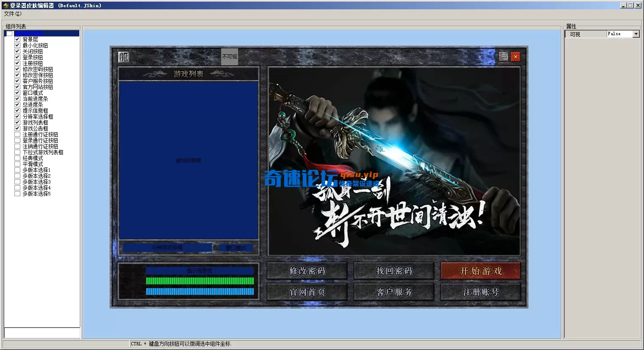Select the skin's red close icon in preview
This screenshot has height=350, width=644.
tap(516, 56)
